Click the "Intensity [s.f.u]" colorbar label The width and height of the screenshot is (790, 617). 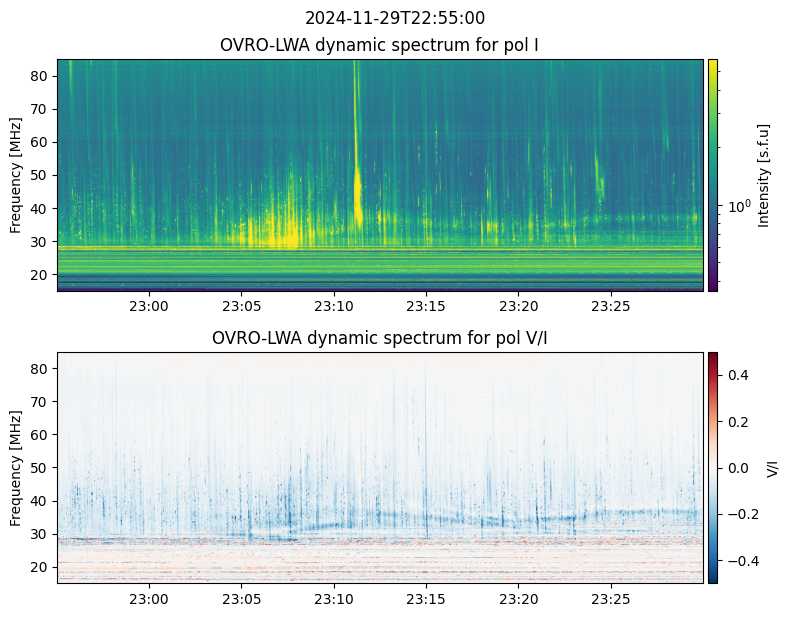pyautogui.click(x=765, y=175)
